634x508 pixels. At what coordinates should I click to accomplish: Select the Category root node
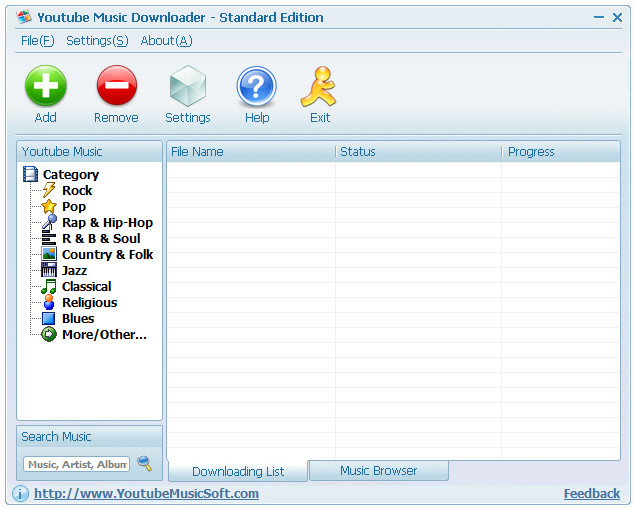click(x=71, y=174)
